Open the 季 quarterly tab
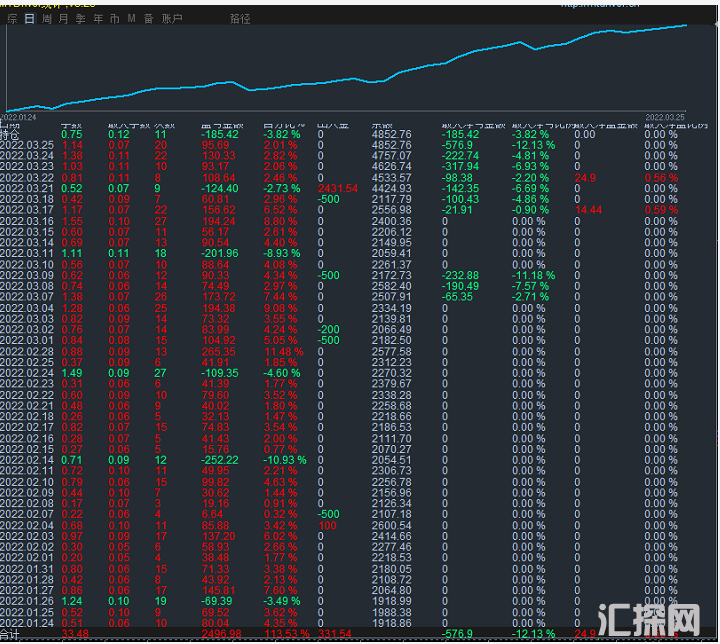Screen dimensions: 720x644 (x=80, y=19)
